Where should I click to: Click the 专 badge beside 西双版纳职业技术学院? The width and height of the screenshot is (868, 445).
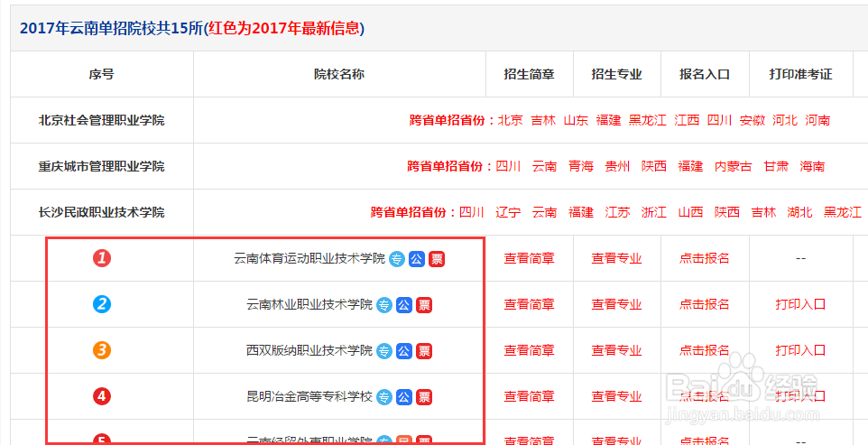(x=384, y=350)
